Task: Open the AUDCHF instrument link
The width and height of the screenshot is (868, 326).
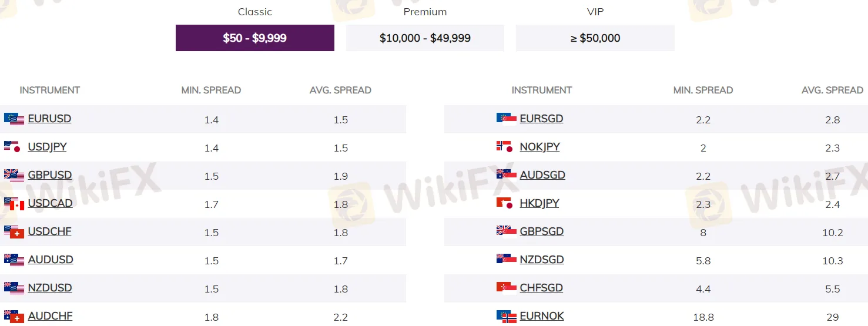Action: tap(51, 316)
